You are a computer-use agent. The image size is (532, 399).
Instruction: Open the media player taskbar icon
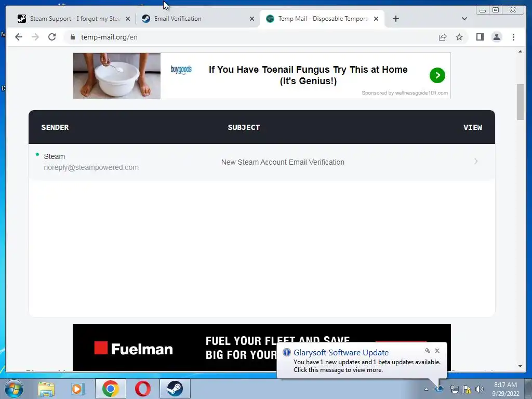click(x=78, y=389)
